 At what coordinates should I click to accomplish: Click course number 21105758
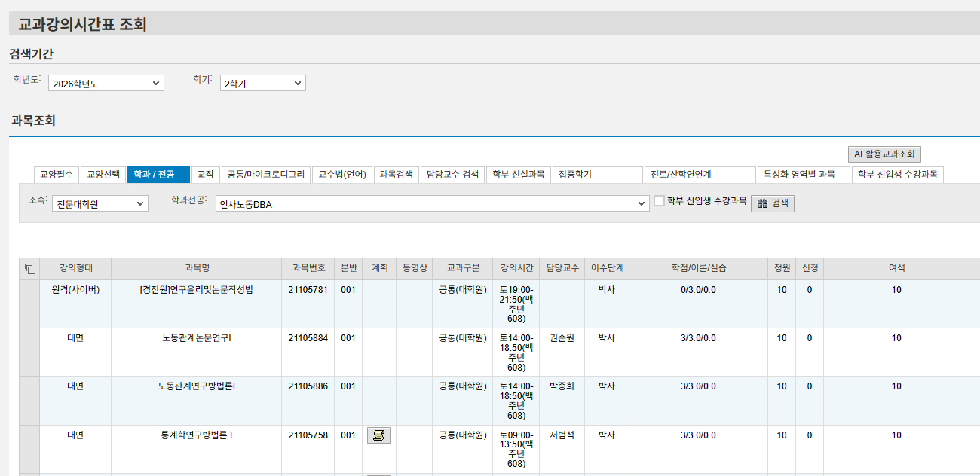308,435
